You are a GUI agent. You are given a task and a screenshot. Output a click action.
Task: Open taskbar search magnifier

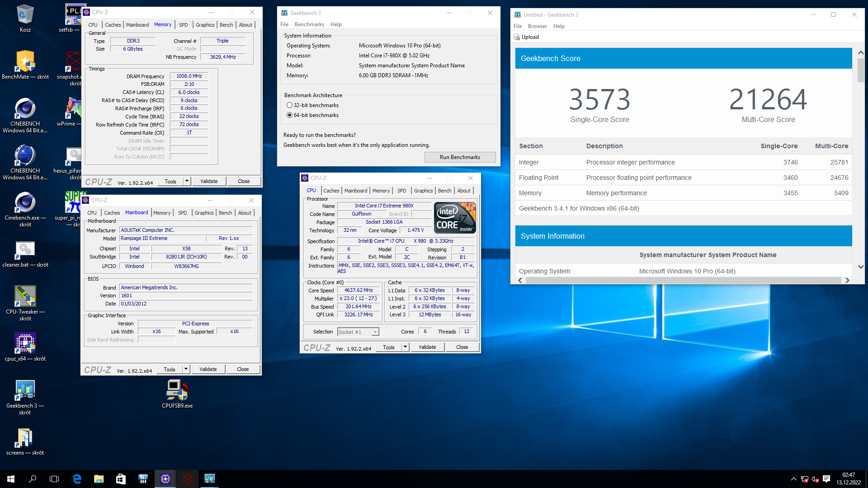pos(33,479)
